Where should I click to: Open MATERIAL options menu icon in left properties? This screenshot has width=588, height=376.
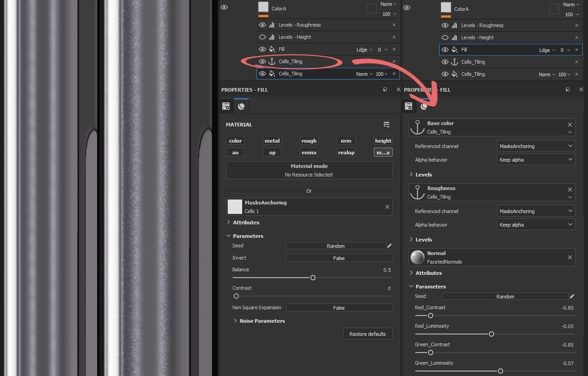coord(386,125)
